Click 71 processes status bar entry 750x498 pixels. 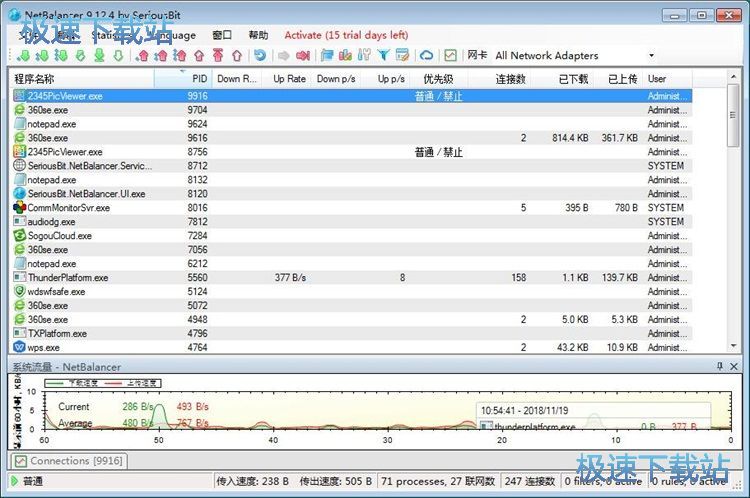tap(438, 481)
